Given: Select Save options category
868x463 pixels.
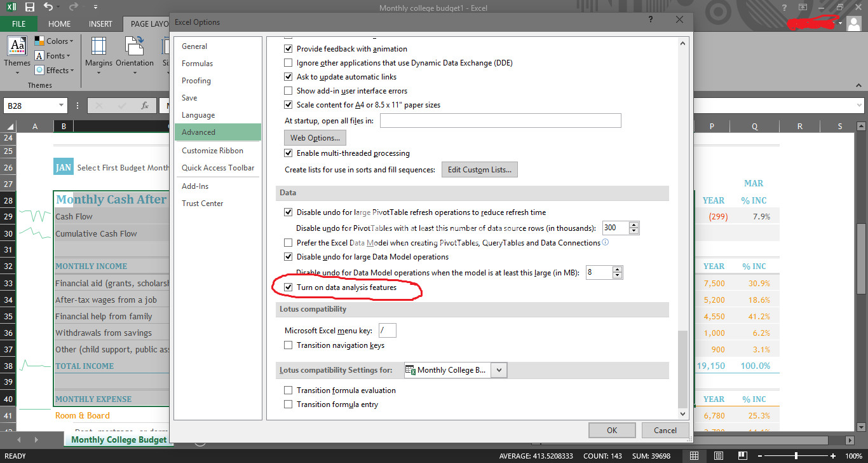Looking at the screenshot, I should tap(218, 98).
